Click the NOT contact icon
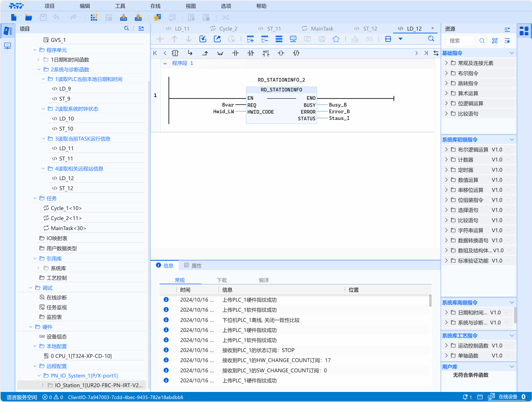532x402 pixels. (266, 53)
